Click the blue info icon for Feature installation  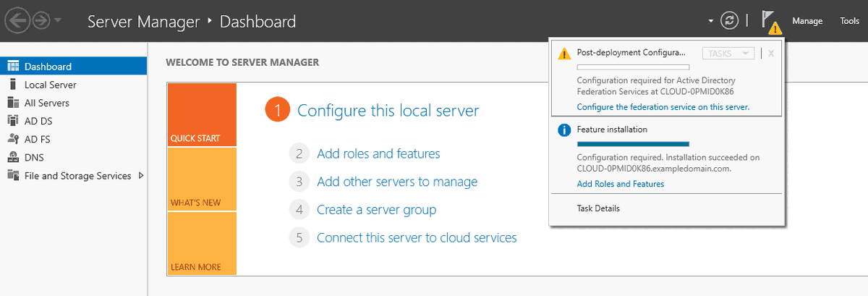[x=564, y=130]
